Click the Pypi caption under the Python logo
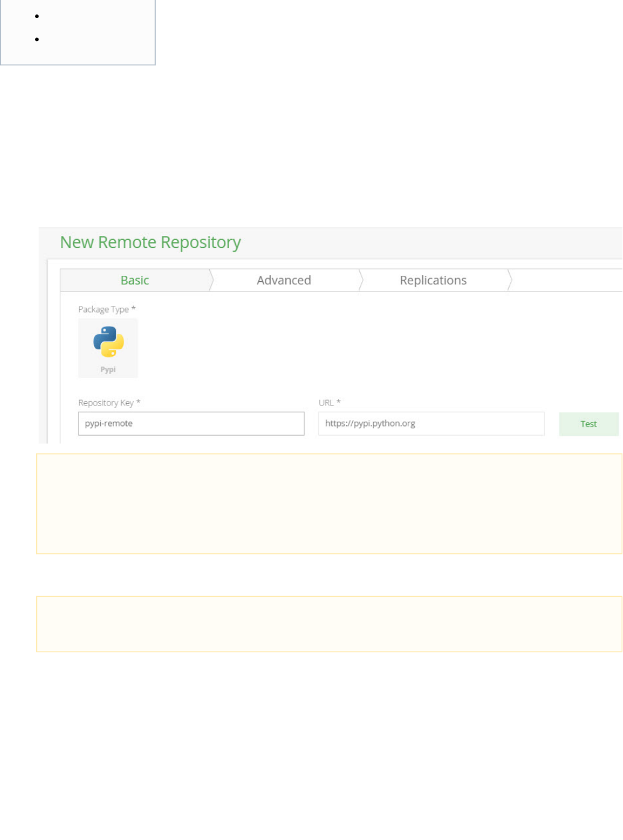Image resolution: width=623 pixels, height=840 pixels. coord(108,370)
